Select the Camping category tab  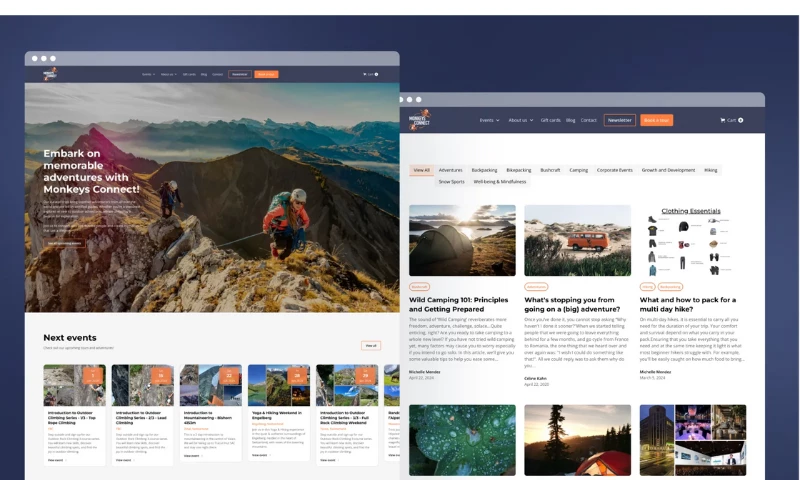(579, 170)
